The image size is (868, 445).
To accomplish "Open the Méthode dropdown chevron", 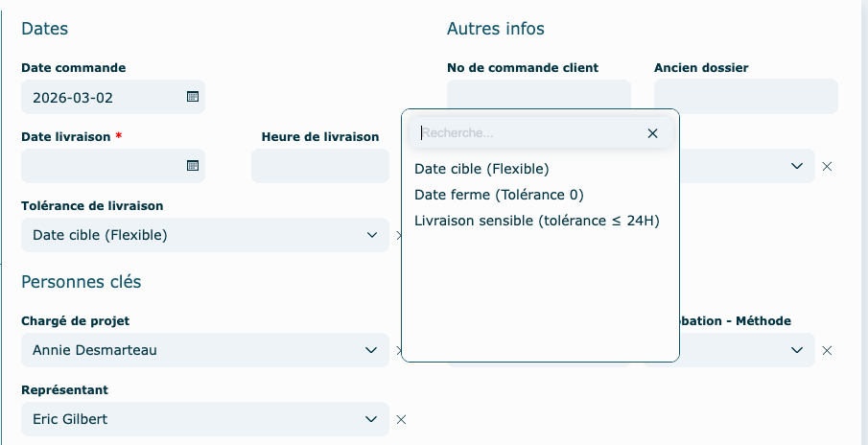I will 796,351.
